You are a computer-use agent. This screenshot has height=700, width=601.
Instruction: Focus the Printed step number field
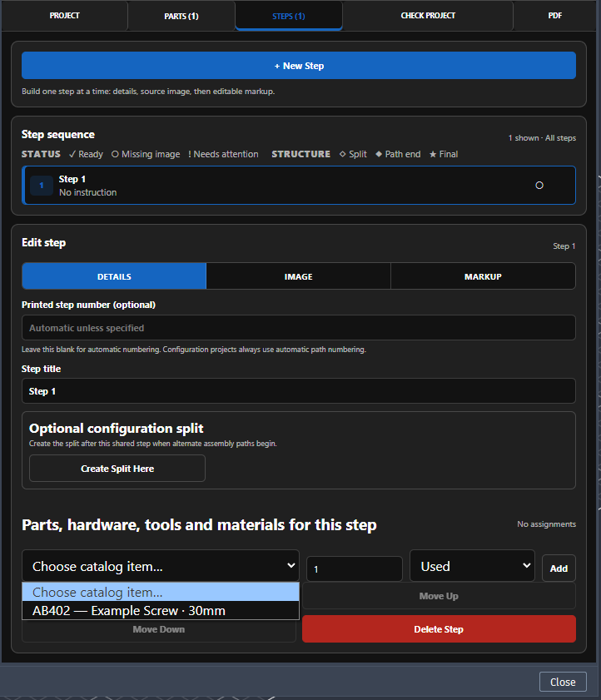tap(299, 328)
